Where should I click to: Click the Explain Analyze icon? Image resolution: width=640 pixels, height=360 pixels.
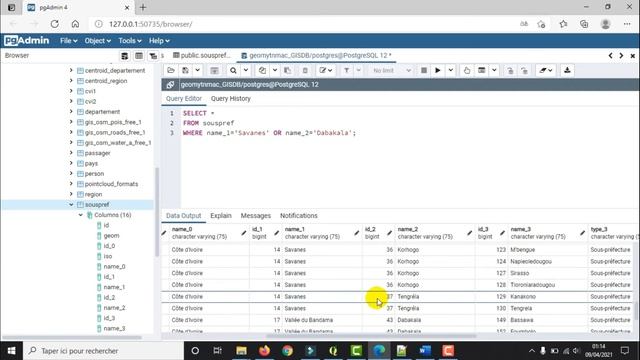[x=482, y=71]
